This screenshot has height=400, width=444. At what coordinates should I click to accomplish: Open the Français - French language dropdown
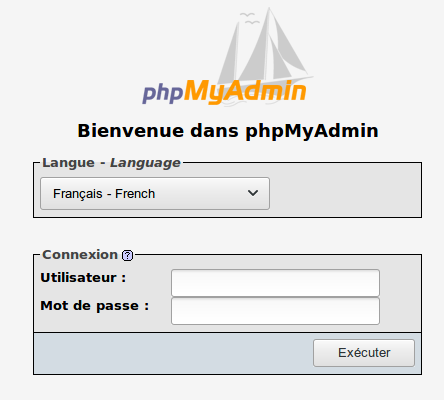coord(155,194)
